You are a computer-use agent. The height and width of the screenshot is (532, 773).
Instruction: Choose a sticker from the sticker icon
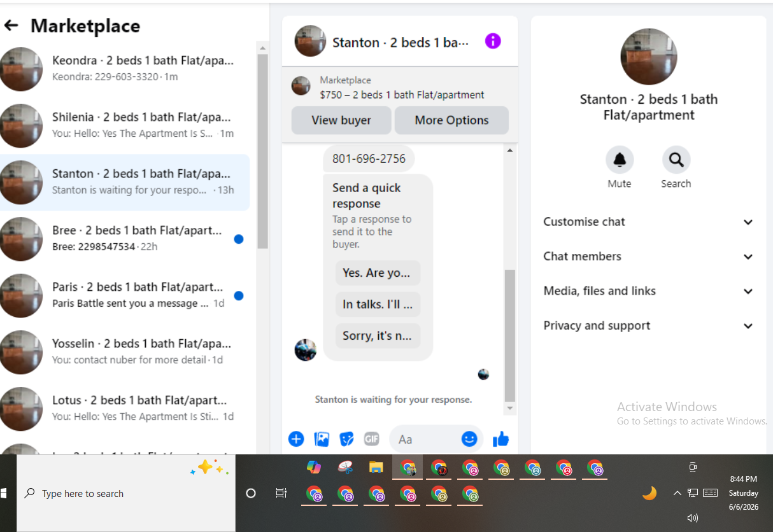tap(346, 438)
